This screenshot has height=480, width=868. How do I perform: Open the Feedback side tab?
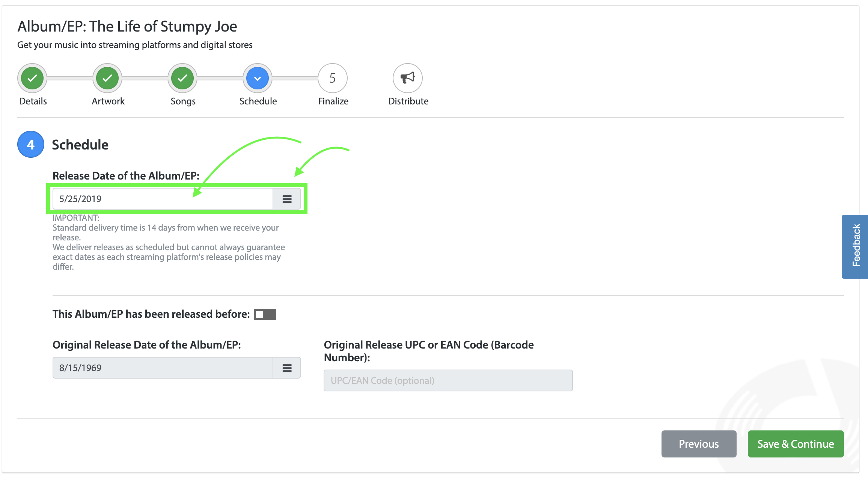click(855, 246)
